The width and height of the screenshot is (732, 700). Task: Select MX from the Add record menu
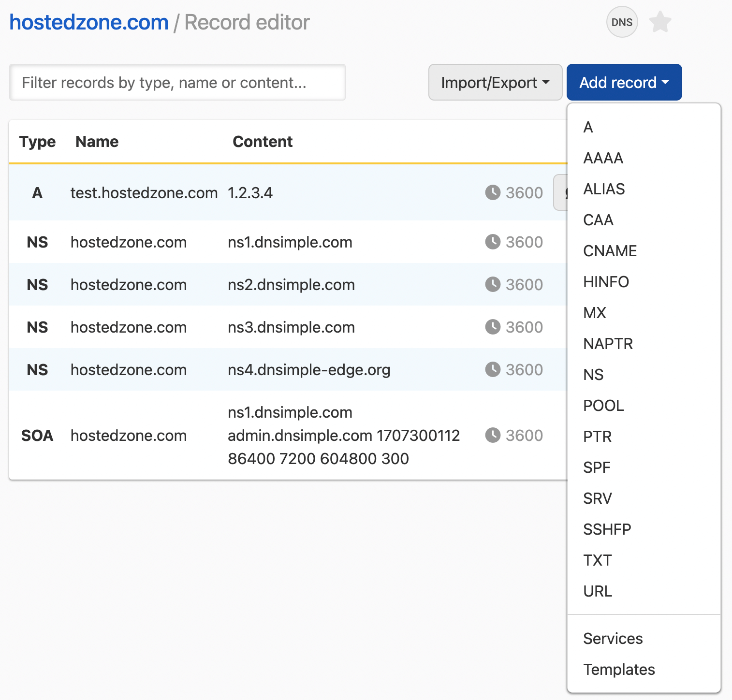coord(594,312)
